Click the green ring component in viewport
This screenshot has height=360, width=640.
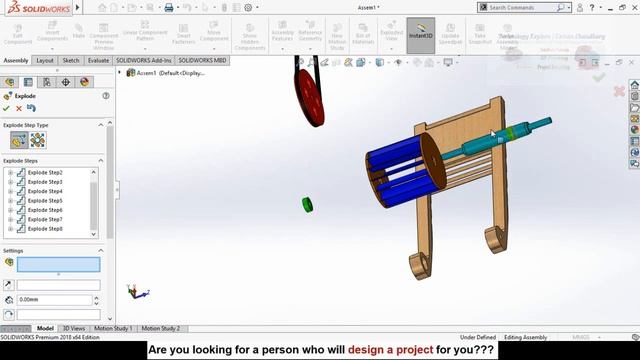click(307, 204)
